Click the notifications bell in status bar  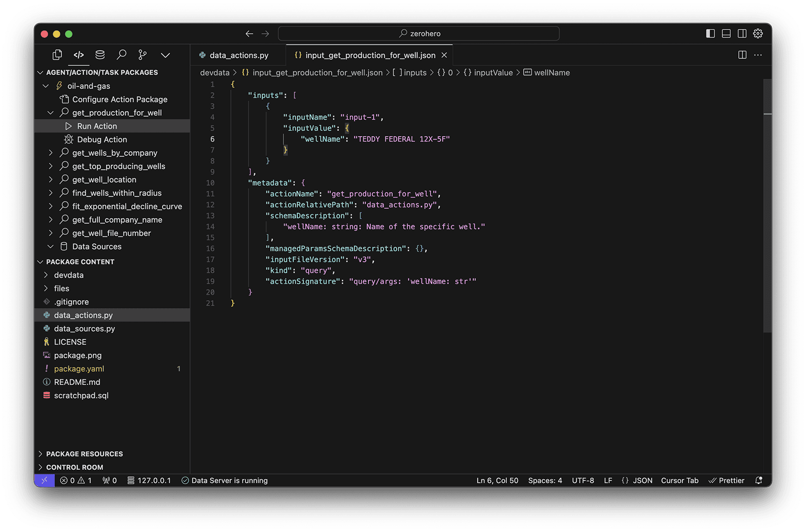point(759,481)
